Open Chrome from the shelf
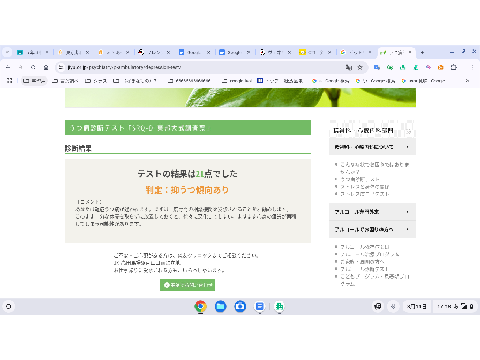Image resolution: width=480 pixels, height=360 pixels. [200, 307]
